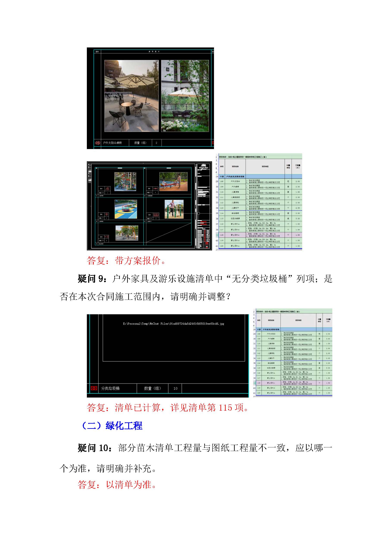Click the red spinner wheel legend symbol
Screen dimensions: 392x555
(106, 214)
